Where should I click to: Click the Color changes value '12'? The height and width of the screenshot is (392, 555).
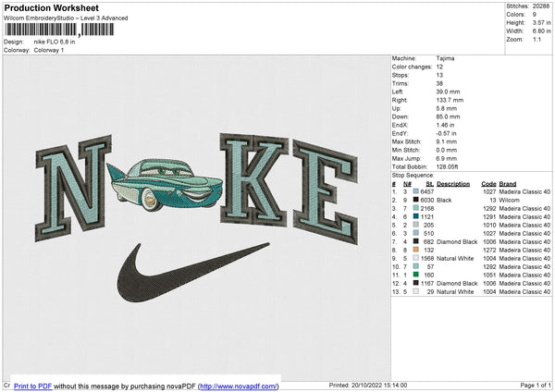click(x=439, y=67)
